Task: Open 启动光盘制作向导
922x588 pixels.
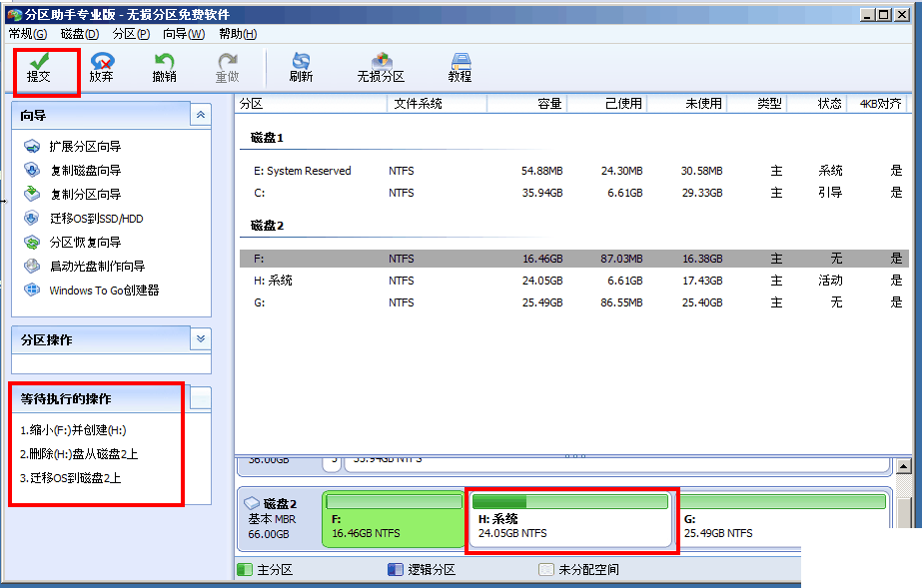Action: 84,267
